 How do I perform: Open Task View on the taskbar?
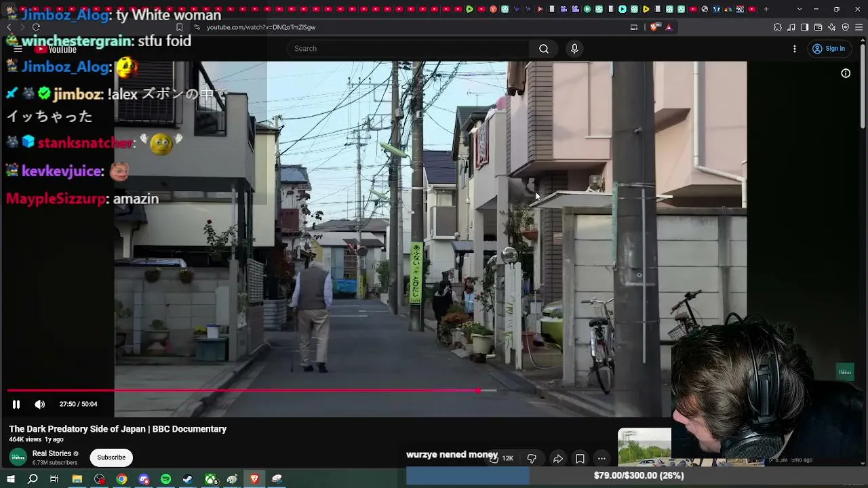[x=54, y=479]
